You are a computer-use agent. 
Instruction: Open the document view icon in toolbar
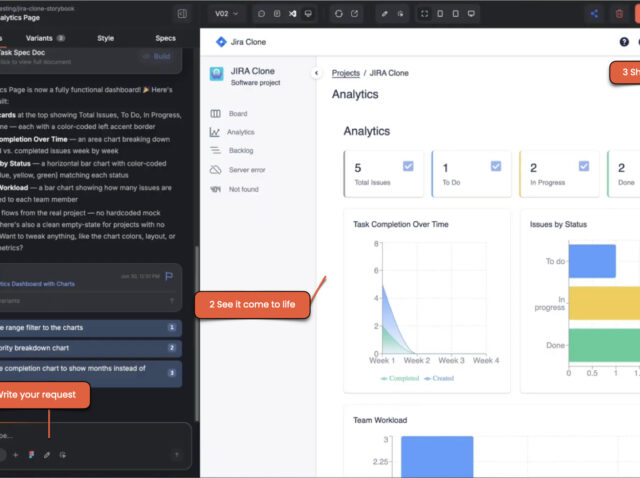click(277, 14)
